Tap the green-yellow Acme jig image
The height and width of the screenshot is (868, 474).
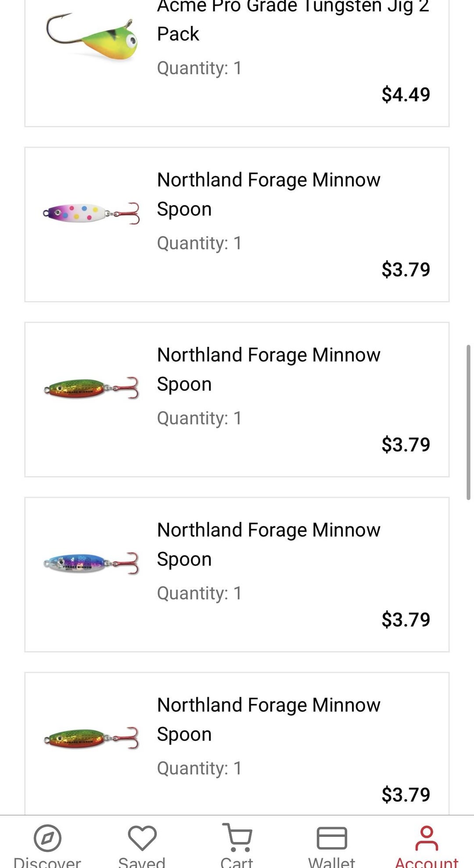(92, 38)
